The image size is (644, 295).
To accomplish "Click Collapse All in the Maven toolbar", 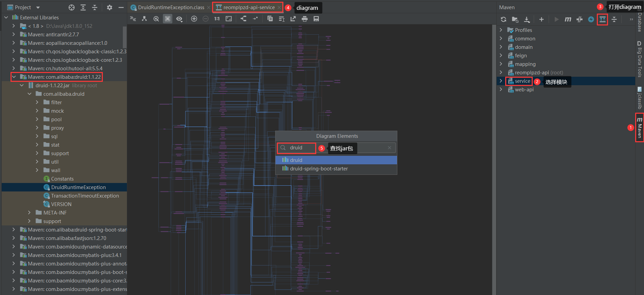I will click(614, 19).
